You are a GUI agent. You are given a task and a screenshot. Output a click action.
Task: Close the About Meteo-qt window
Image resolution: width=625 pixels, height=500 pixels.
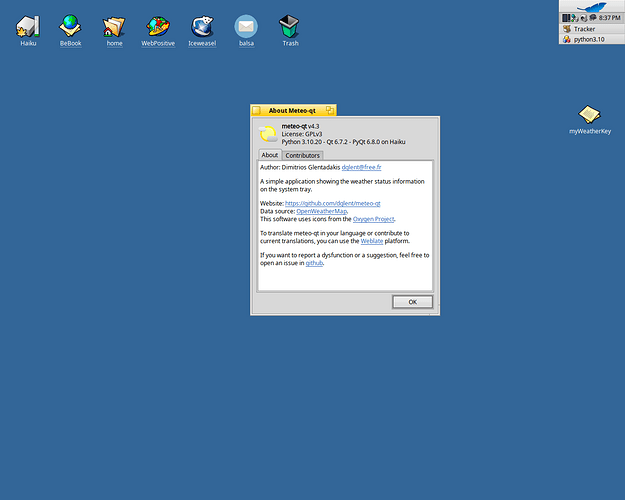[x=257, y=110]
